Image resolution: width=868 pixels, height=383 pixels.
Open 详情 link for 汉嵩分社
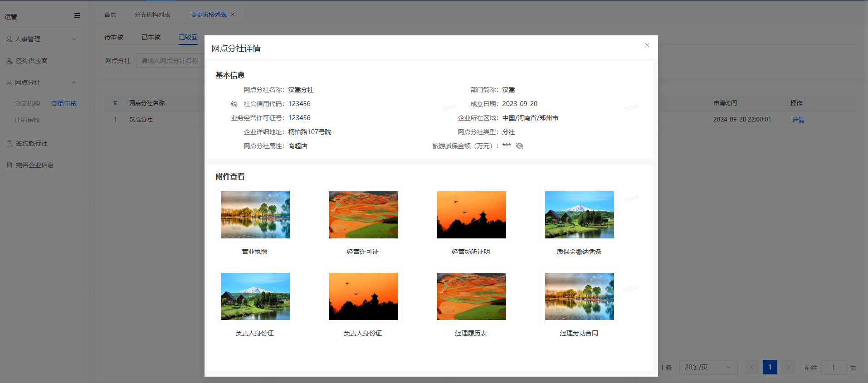798,120
